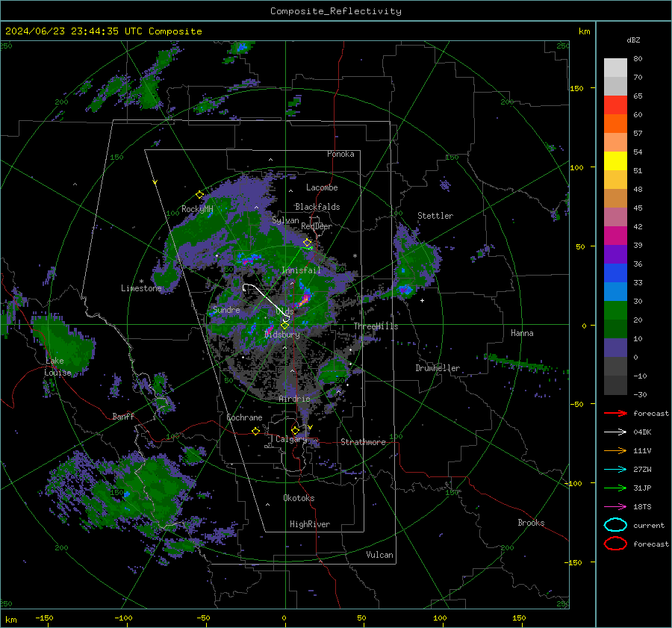Viewport: 672px width, 628px height.
Task: Pick the bright green 20-30 dBZ swatch
Action: pos(615,311)
